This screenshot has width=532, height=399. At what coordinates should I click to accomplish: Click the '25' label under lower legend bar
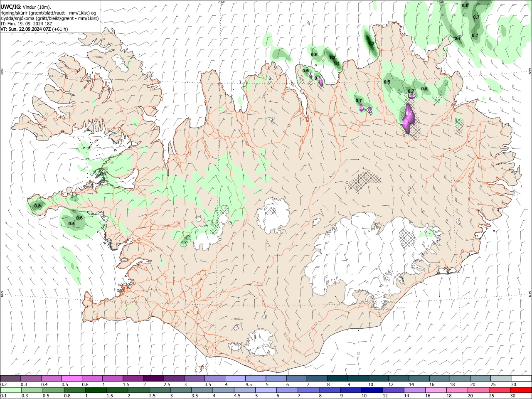[x=492, y=396]
